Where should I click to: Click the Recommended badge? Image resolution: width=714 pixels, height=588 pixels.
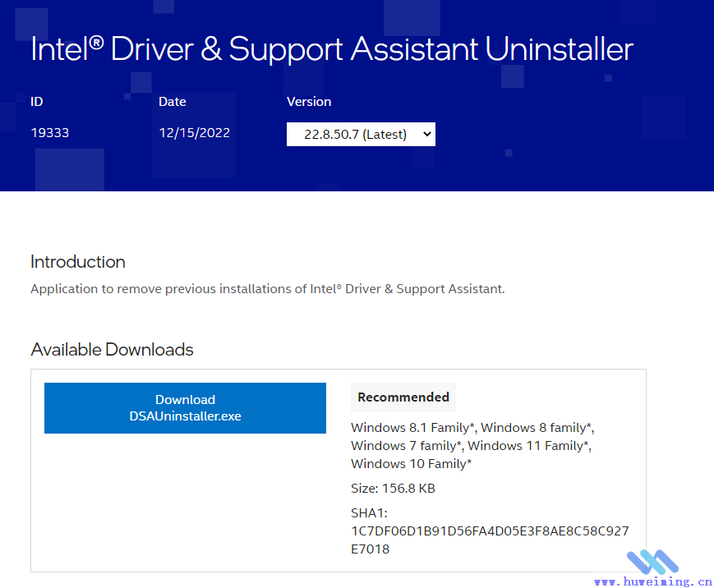(403, 397)
